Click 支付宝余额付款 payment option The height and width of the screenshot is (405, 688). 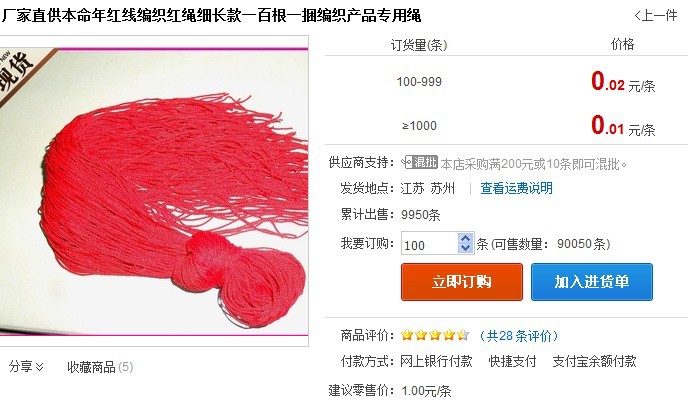point(594,362)
